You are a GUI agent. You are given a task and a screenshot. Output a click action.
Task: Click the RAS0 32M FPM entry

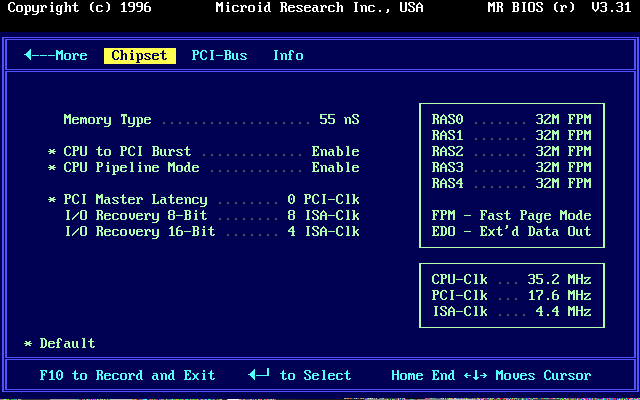(511, 120)
